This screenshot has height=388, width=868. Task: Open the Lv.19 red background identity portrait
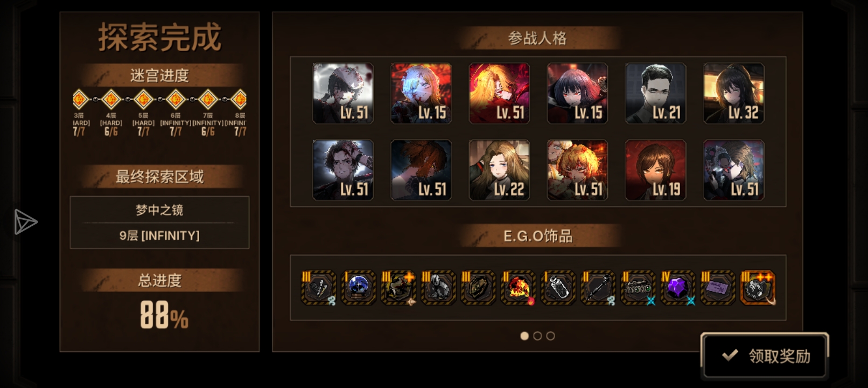(655, 170)
